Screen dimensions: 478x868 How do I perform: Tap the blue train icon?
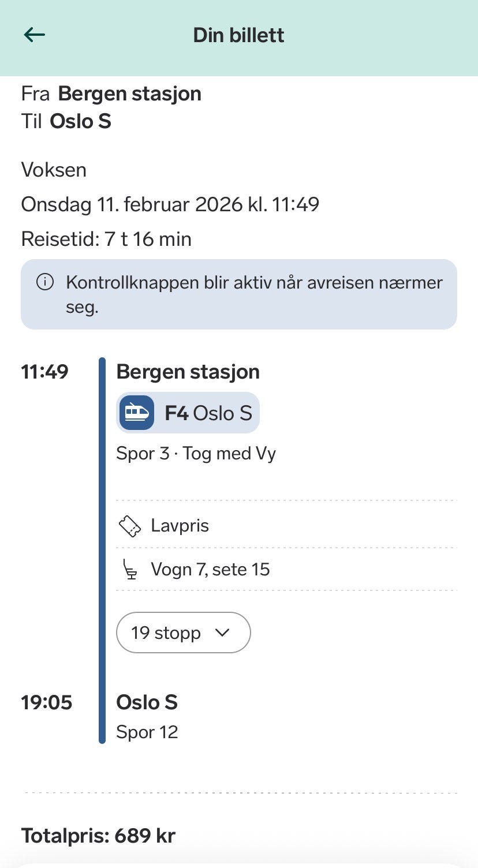tap(137, 413)
